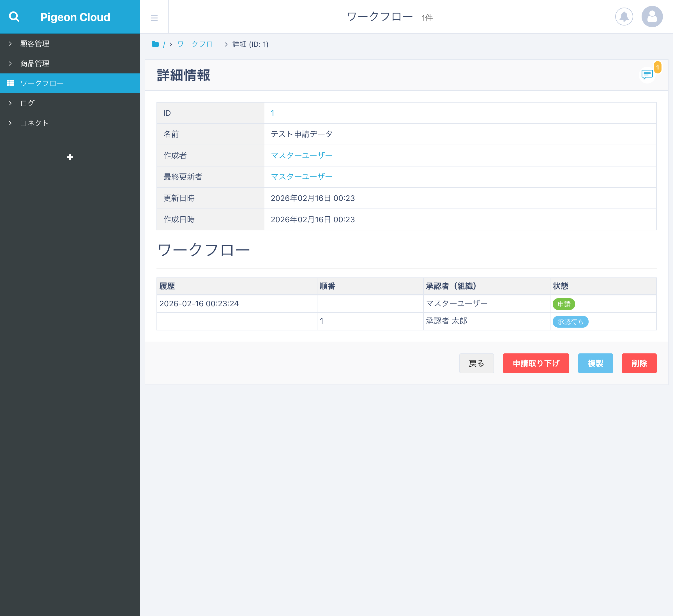
Task: Click the 申請取り下げ button
Action: tap(536, 363)
